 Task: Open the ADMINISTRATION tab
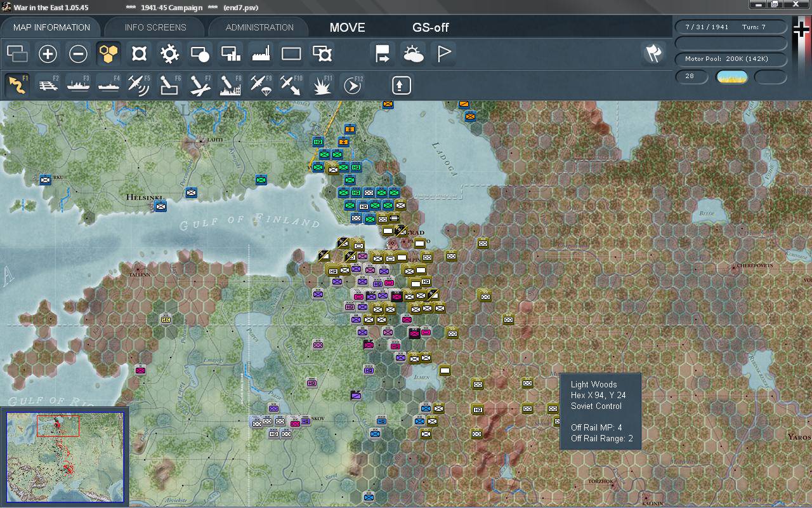(259, 27)
